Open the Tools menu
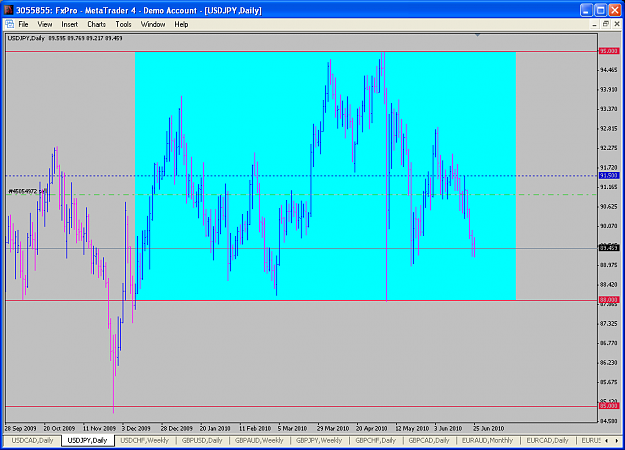Screen dimensions: 625x450 123,24
